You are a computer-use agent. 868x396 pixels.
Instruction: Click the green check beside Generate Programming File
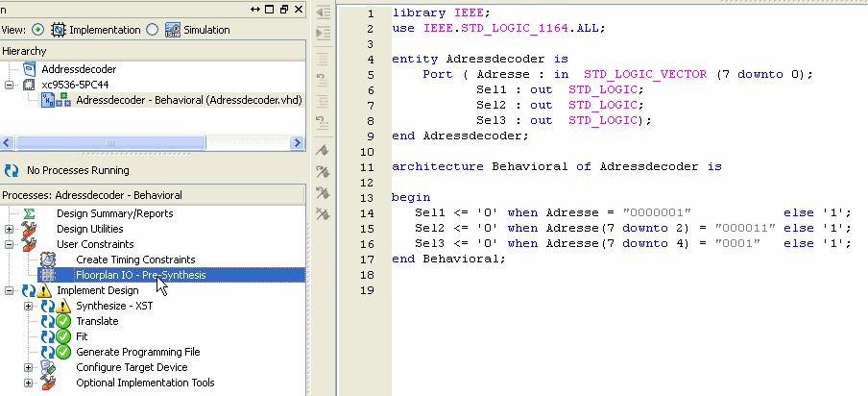tap(63, 352)
